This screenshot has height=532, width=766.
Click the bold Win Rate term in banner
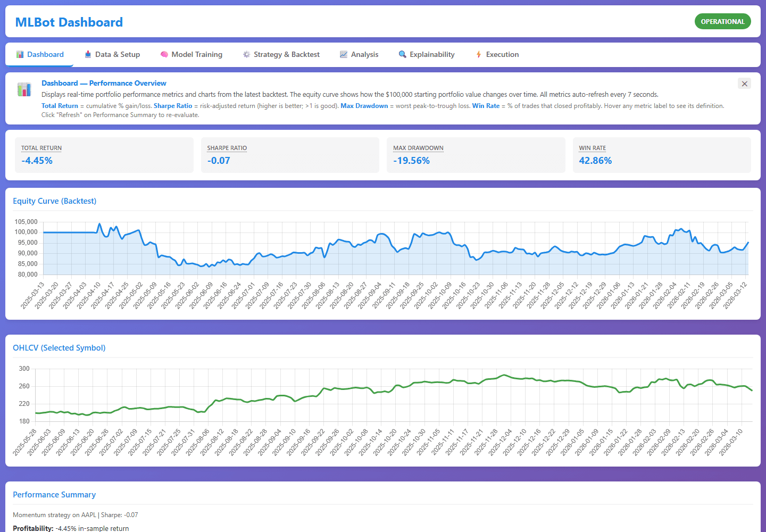486,106
